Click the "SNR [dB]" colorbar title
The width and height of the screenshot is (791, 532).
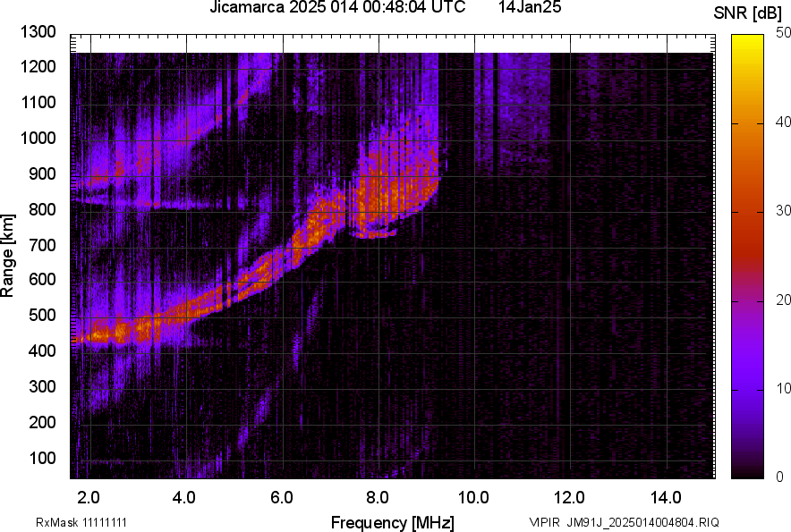748,13
